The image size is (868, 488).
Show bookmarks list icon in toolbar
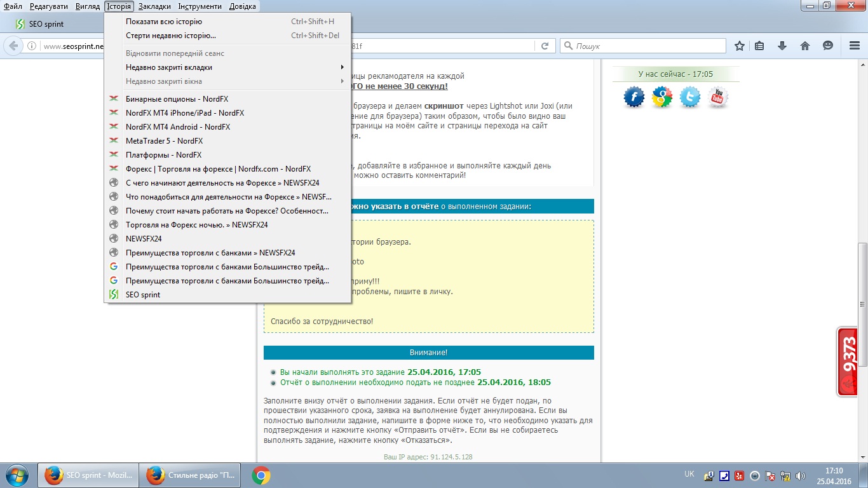(759, 46)
